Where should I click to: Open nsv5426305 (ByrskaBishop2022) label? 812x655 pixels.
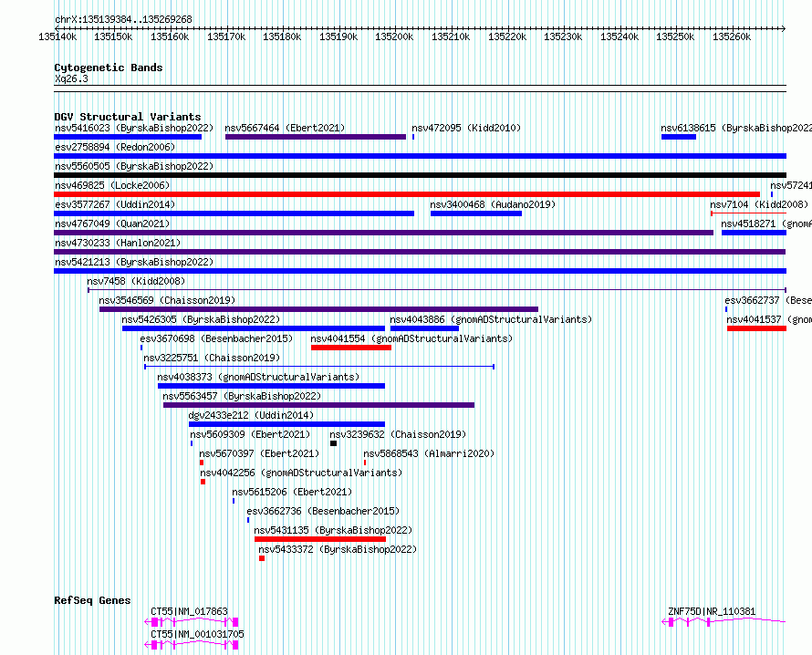click(201, 319)
